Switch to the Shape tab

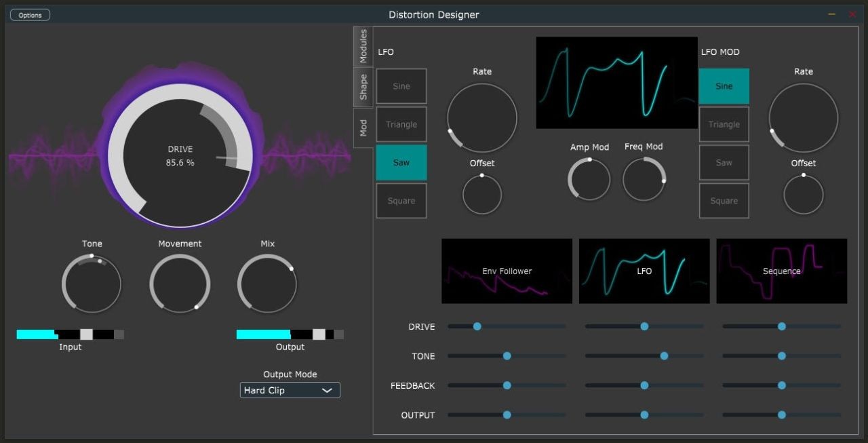pos(363,87)
